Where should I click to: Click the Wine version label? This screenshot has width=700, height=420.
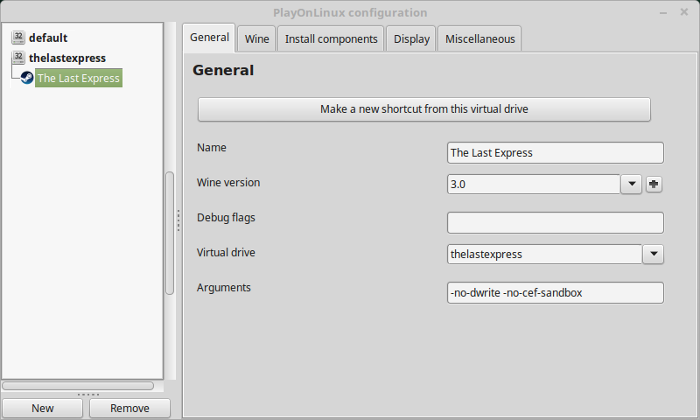228,183
